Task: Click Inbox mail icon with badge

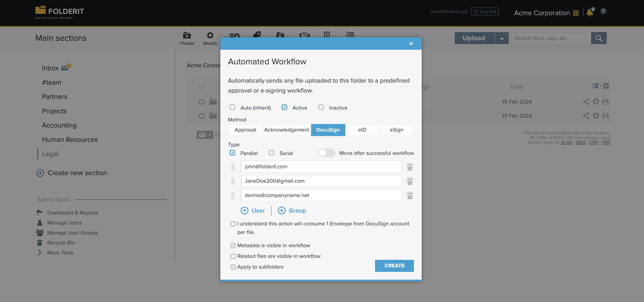Action: [66, 67]
